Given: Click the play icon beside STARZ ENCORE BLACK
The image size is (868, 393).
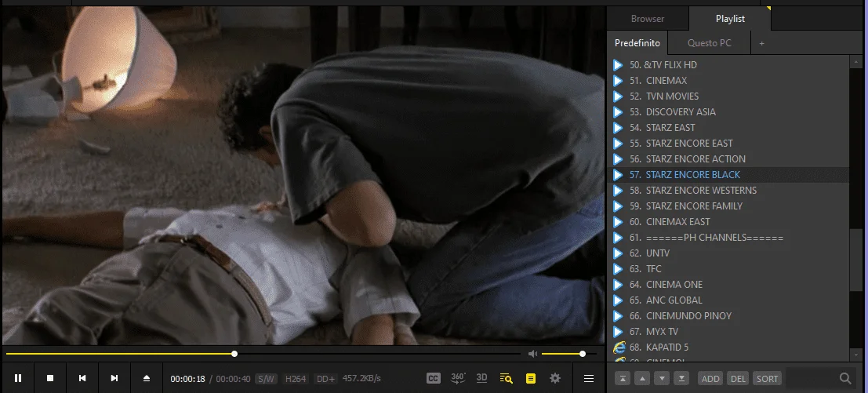Looking at the screenshot, I should [619, 174].
